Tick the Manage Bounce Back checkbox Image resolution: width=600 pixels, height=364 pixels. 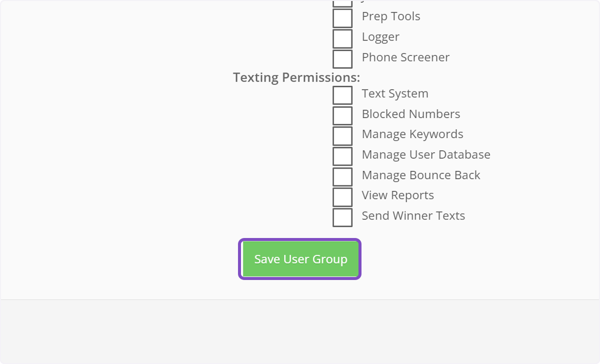click(342, 176)
